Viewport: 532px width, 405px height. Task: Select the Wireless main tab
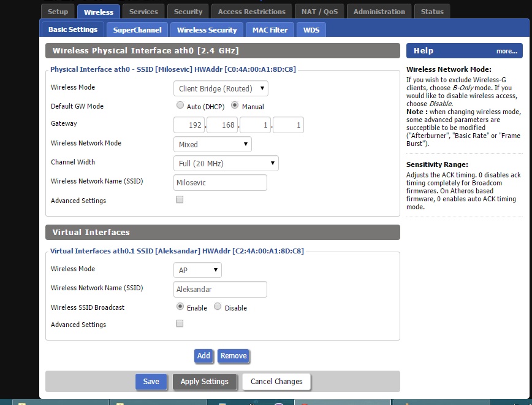99,12
